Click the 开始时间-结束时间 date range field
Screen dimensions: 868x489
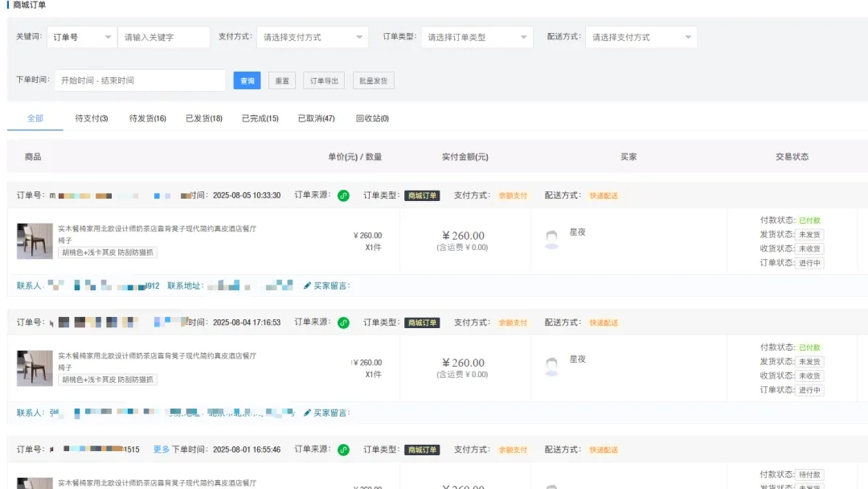click(141, 80)
